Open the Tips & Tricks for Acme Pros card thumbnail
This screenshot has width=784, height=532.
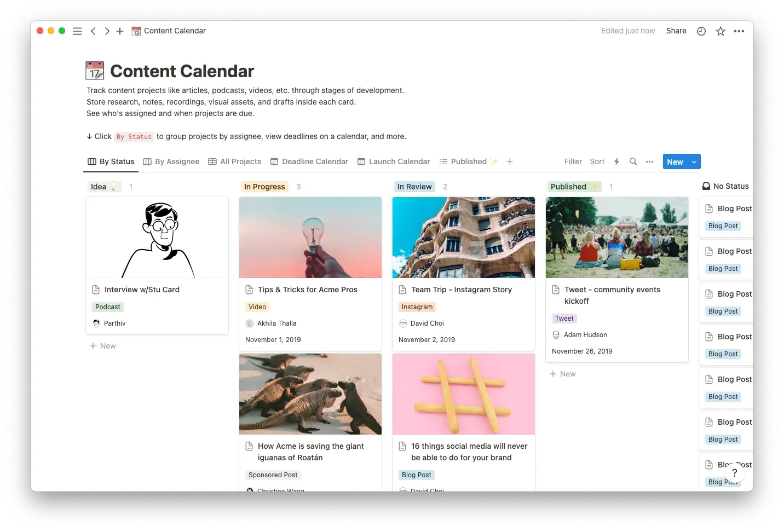pos(310,238)
